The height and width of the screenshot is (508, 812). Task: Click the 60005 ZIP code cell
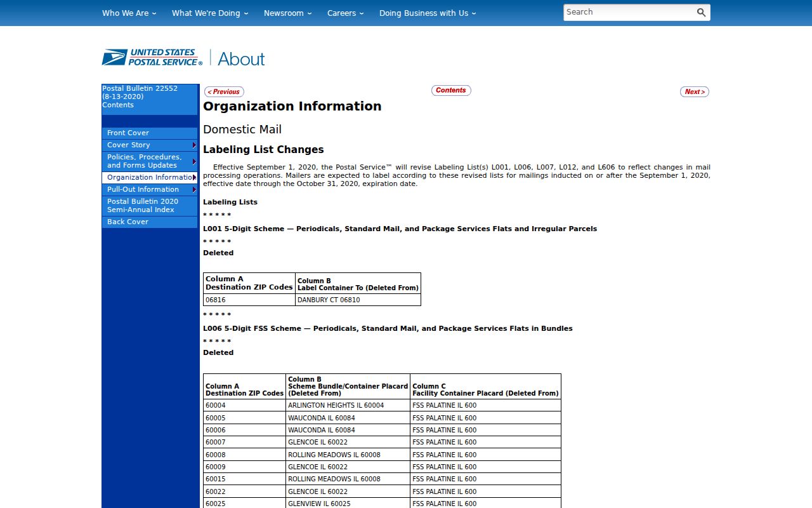click(x=244, y=418)
